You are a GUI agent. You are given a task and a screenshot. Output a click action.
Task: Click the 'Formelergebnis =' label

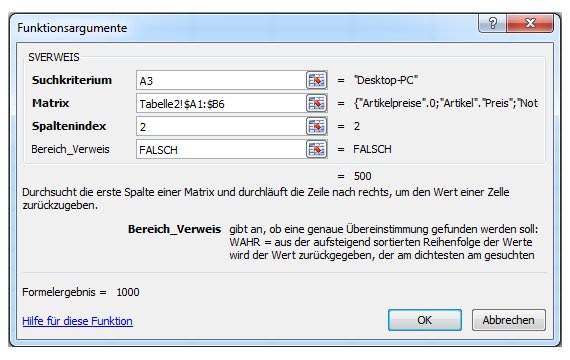pyautogui.click(x=64, y=292)
